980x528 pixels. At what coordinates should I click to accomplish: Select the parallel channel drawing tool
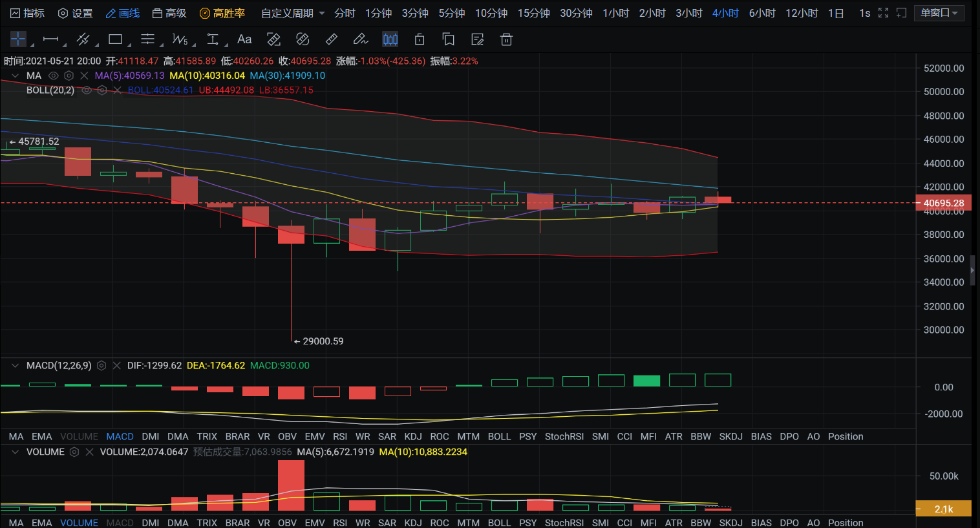click(x=83, y=39)
